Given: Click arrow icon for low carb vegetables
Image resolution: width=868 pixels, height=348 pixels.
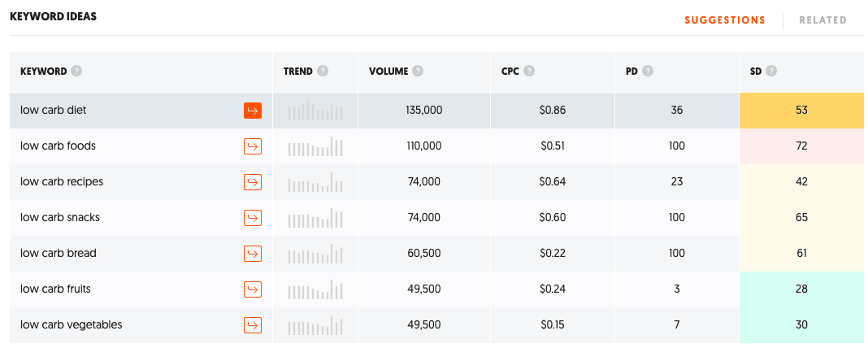Looking at the screenshot, I should coord(253,324).
